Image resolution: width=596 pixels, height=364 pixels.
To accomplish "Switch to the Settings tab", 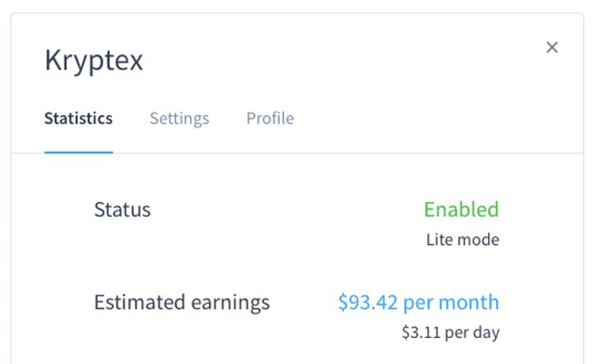I will pos(179,118).
